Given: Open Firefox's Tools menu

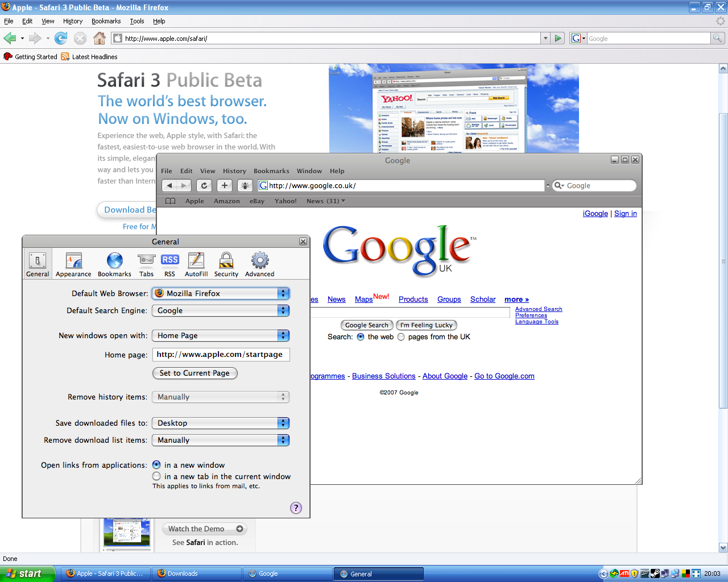Looking at the screenshot, I should point(136,21).
